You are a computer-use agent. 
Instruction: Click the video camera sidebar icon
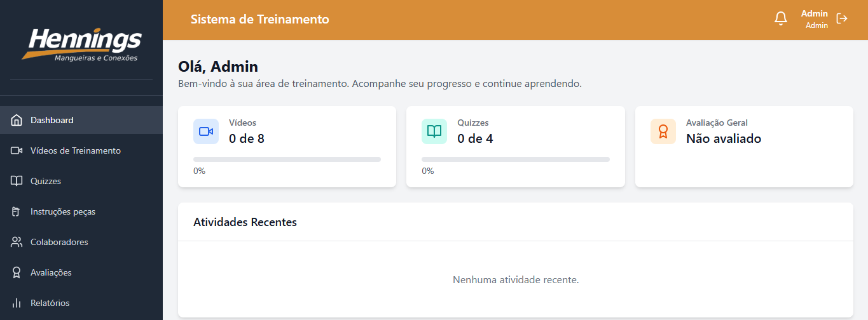tap(17, 150)
